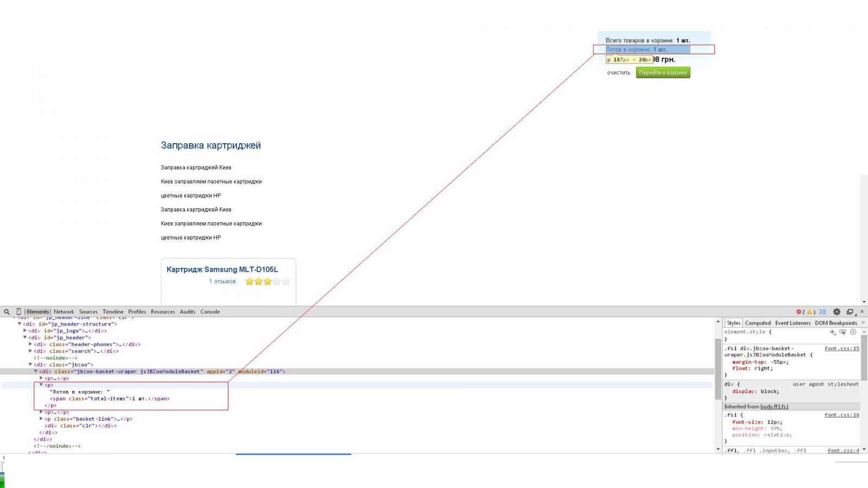Click the очистить link in basket

click(618, 73)
